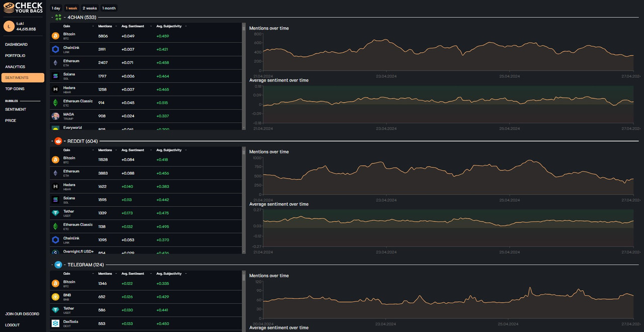Image resolution: width=644 pixels, height=332 pixels.
Task: Click the Telegram Mentions over time chart
Action: pyautogui.click(x=448, y=300)
